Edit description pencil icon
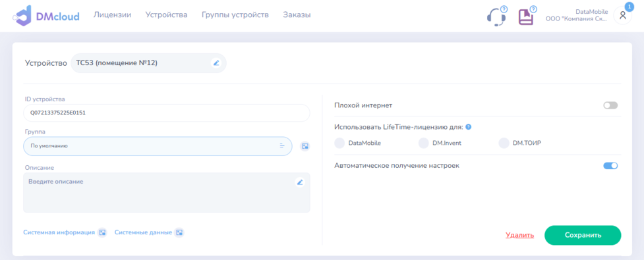 click(x=300, y=182)
